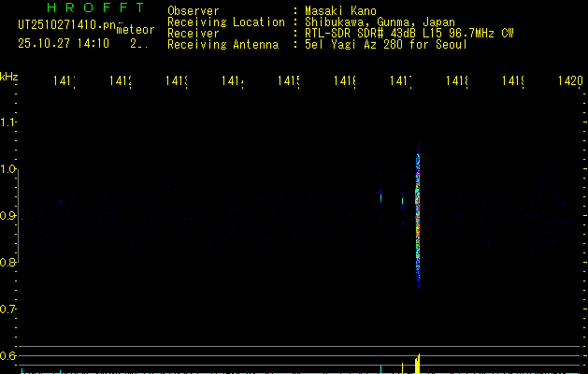The image size is (588, 374).
Task: Select the text Shibukawa, Gunma, Japan
Action: pos(380,22)
